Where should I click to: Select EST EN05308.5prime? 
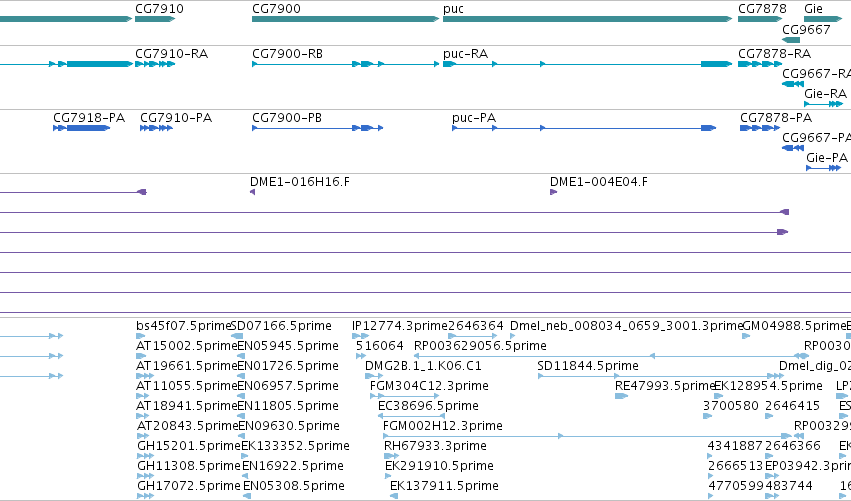(294, 486)
